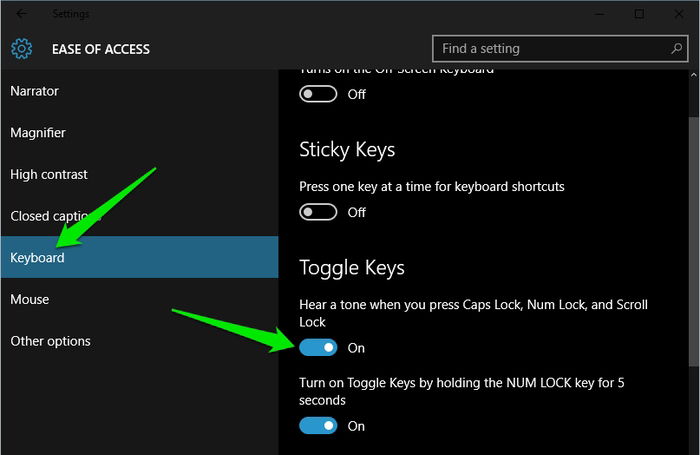The image size is (700, 455).
Task: Click the vertical scrollbar thumb
Action: pos(694,241)
